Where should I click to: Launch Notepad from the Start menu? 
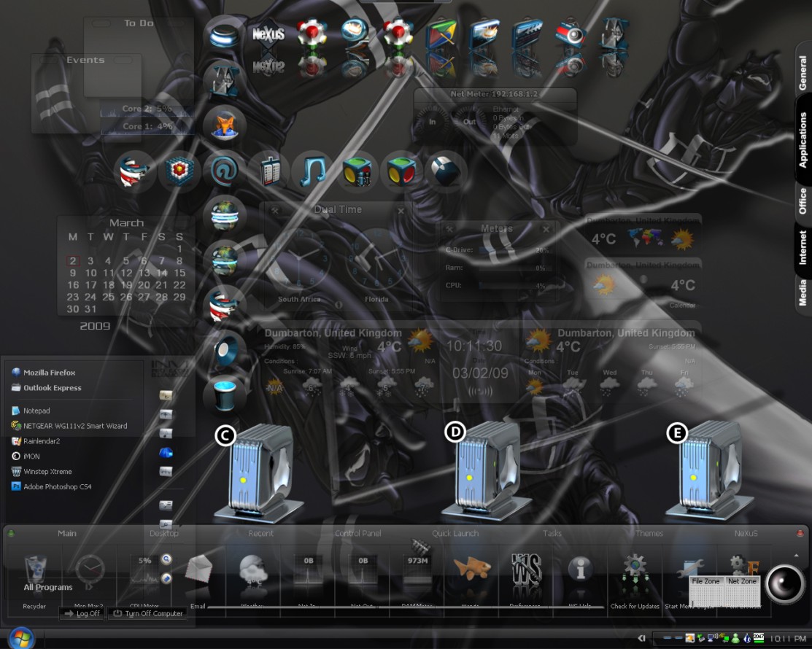coord(31,411)
